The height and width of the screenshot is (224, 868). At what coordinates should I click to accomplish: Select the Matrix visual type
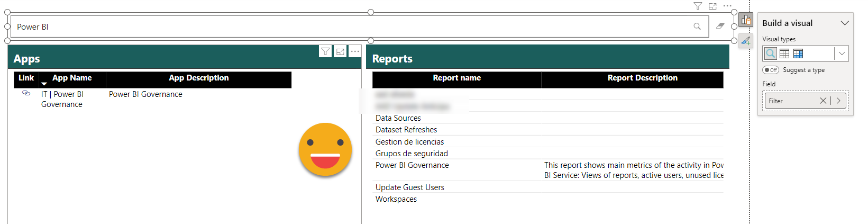798,53
